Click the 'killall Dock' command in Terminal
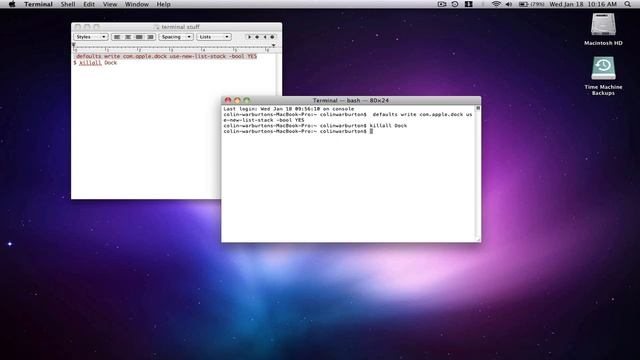The width and height of the screenshot is (640, 360). tap(388, 126)
